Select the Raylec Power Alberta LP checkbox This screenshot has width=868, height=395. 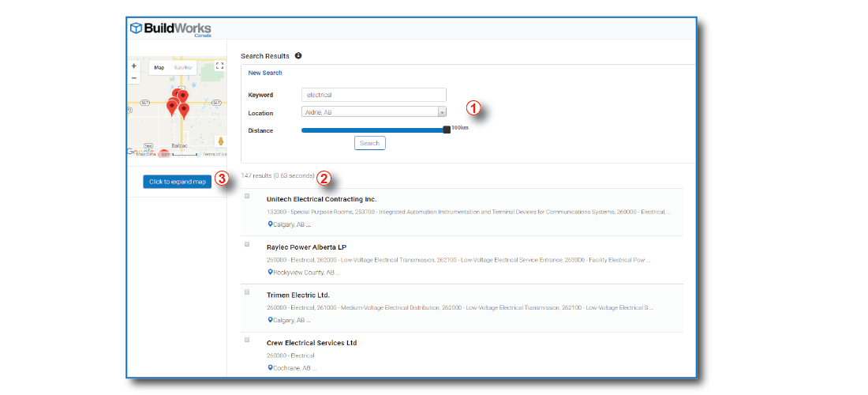pyautogui.click(x=247, y=244)
